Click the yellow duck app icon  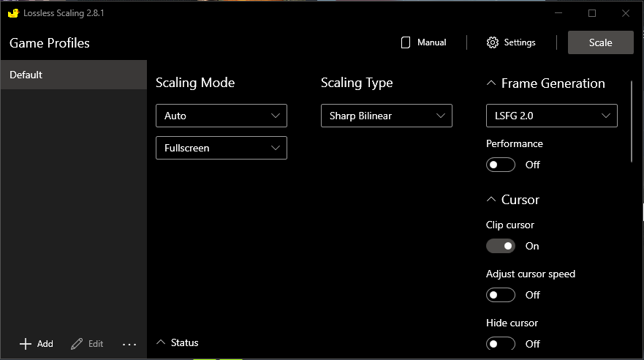click(x=12, y=13)
